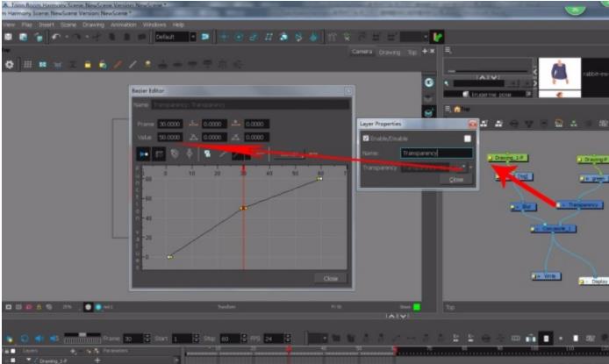
Task: Open the Windows menu
Action: [x=154, y=25]
